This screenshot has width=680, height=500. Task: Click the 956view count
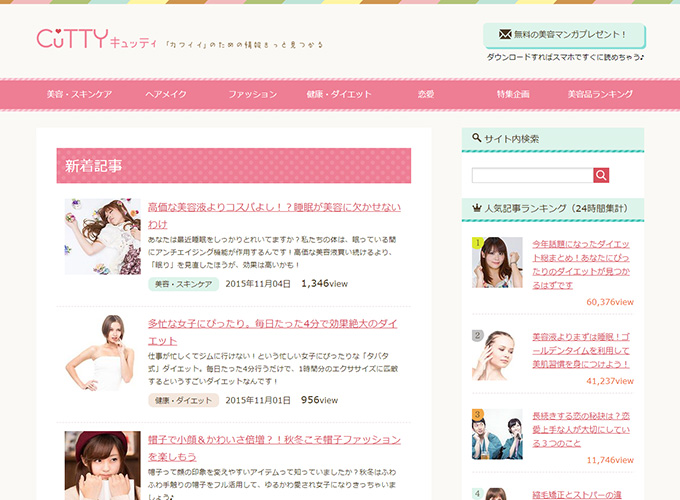point(319,400)
